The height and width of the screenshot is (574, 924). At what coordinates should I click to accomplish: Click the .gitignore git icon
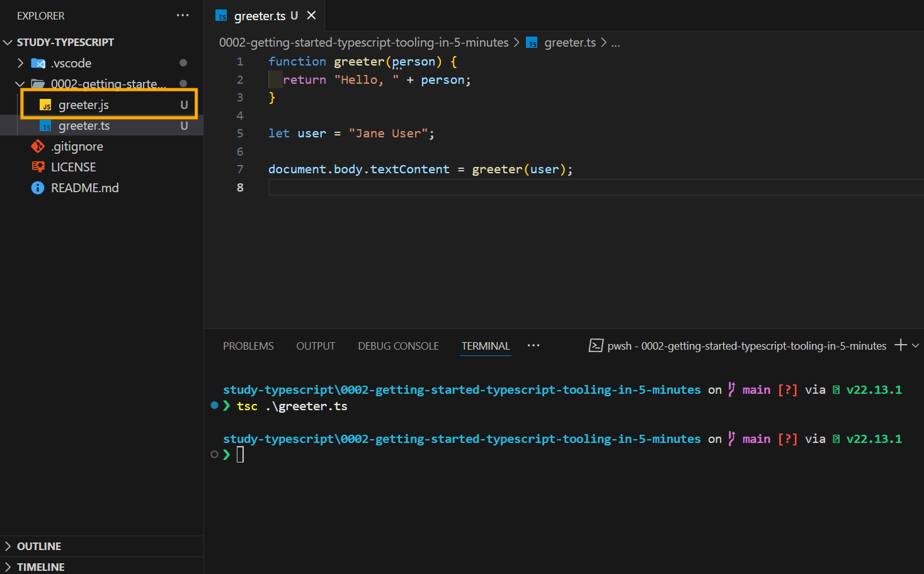click(38, 146)
